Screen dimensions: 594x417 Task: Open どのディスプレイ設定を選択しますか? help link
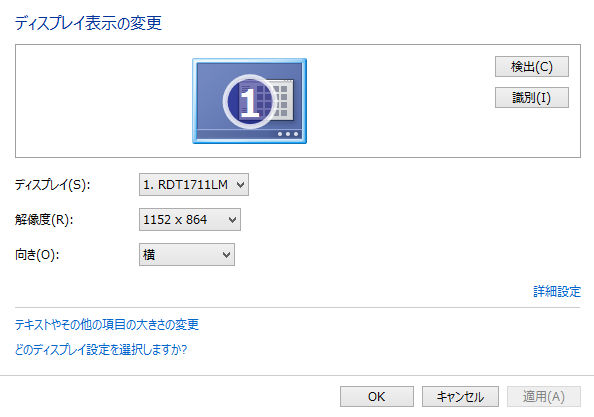[101, 349]
